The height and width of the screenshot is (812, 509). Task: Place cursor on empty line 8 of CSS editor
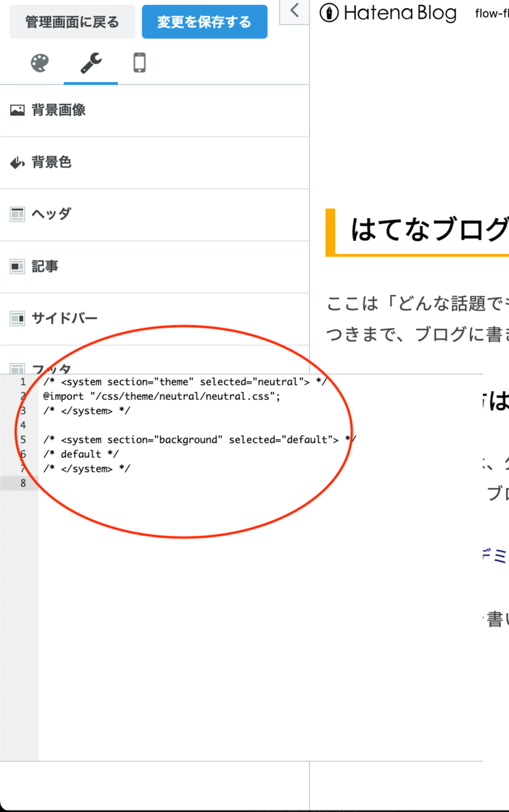[x=261, y=483]
